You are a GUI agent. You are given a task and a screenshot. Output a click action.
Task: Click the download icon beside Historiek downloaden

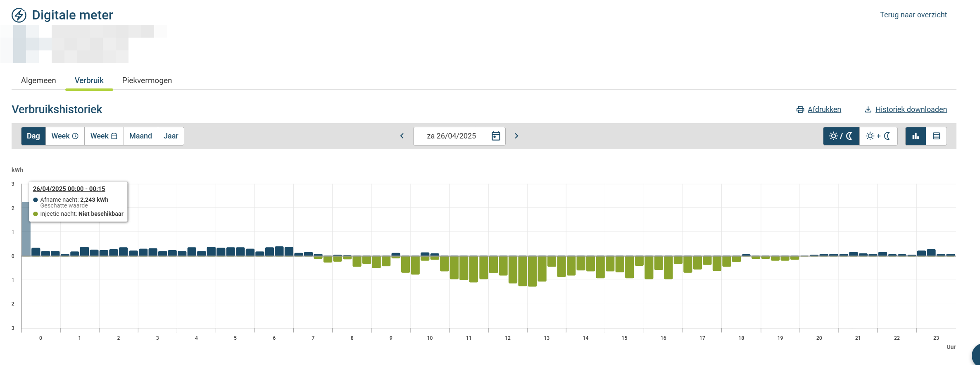click(x=868, y=110)
